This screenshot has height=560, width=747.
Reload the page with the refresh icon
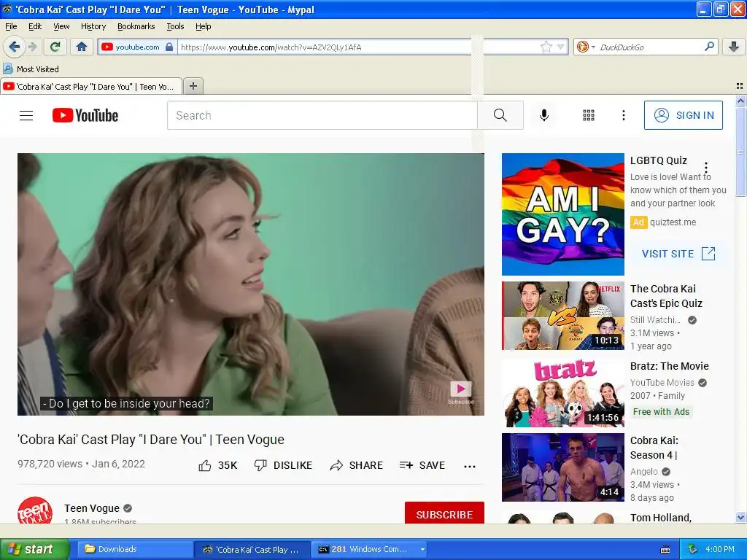(55, 47)
